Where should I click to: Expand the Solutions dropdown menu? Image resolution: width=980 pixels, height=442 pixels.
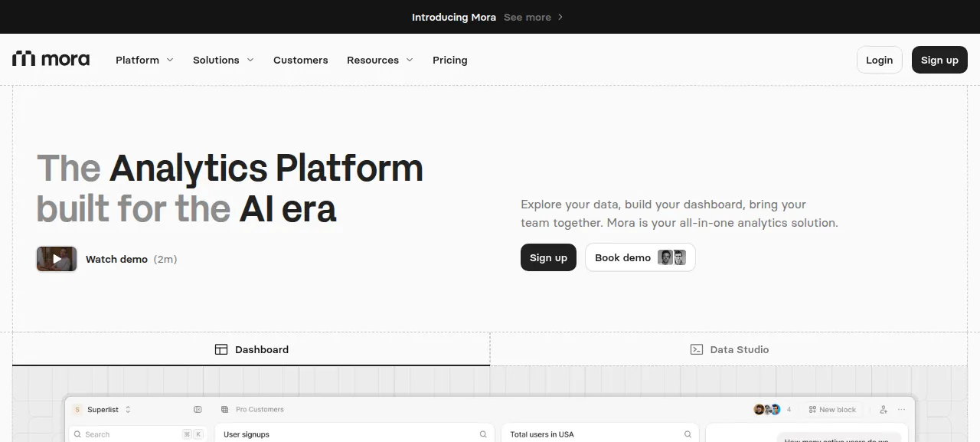click(x=224, y=60)
